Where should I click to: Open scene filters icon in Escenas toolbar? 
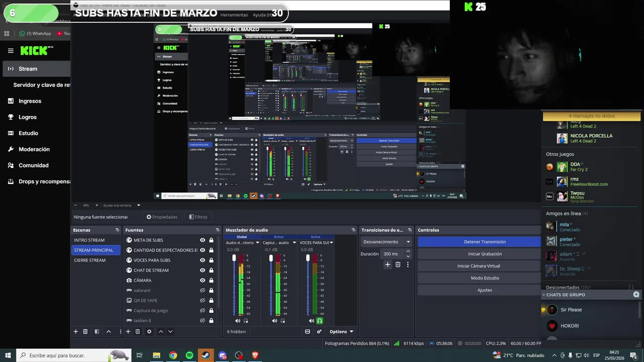[x=97, y=331]
